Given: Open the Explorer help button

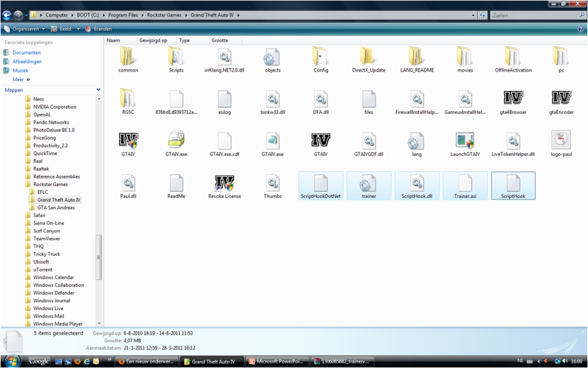Looking at the screenshot, I should point(581,29).
